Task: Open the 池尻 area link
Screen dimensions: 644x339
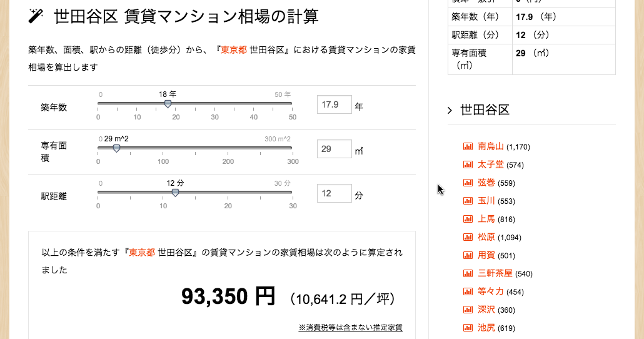Action: (486, 328)
